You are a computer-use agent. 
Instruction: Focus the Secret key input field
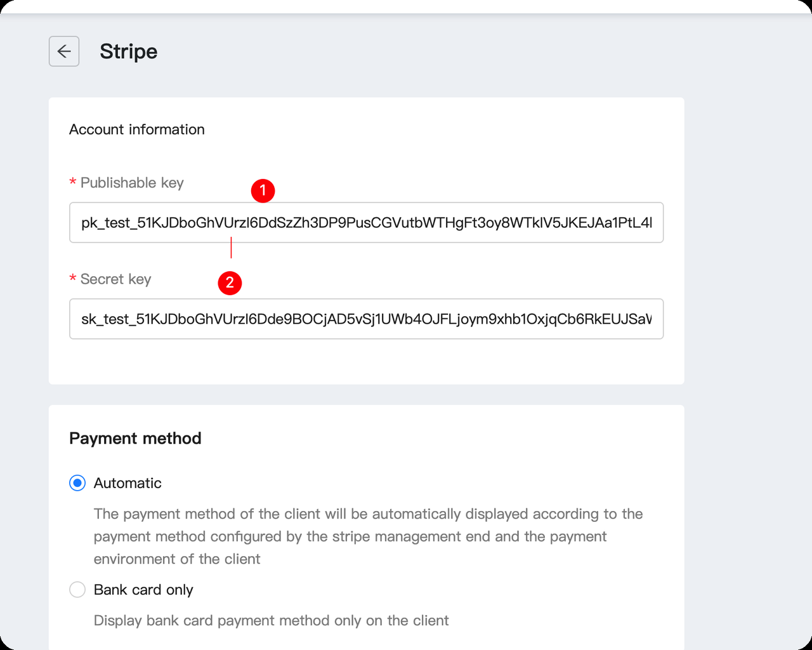tap(366, 319)
